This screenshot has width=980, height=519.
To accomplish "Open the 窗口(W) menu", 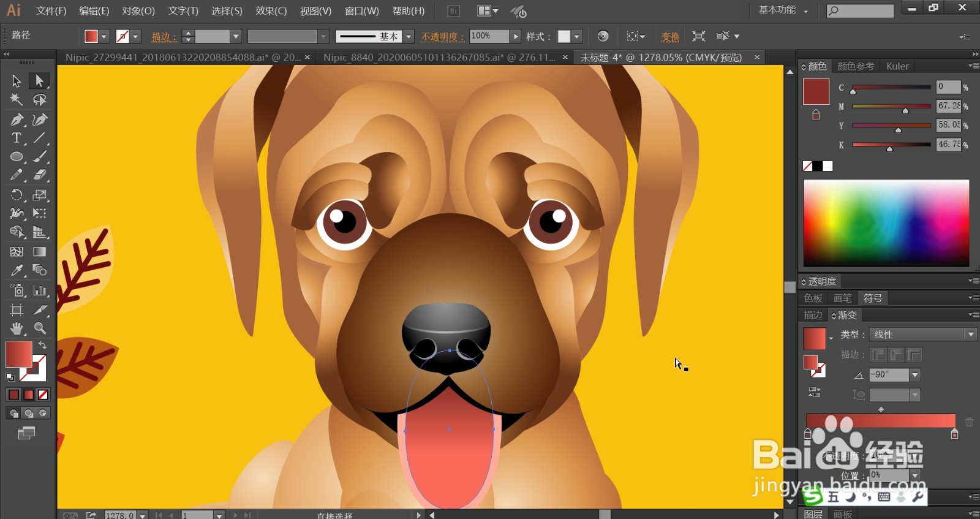I will pos(362,11).
